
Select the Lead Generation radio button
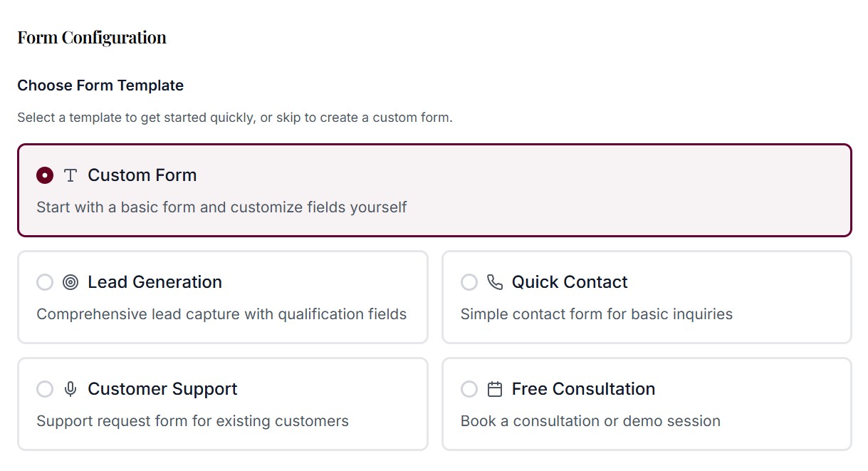45,282
